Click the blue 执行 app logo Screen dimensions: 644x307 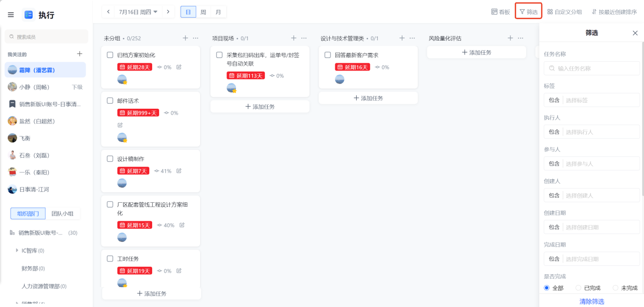pos(28,15)
